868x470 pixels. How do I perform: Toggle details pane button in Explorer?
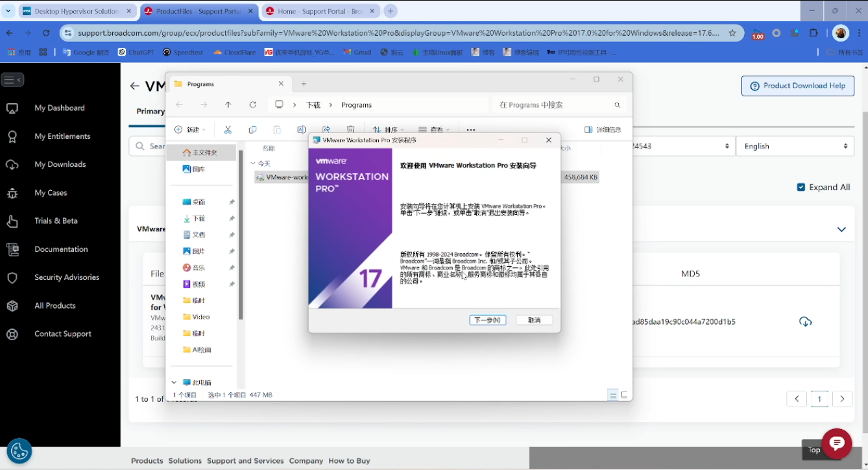coord(603,130)
